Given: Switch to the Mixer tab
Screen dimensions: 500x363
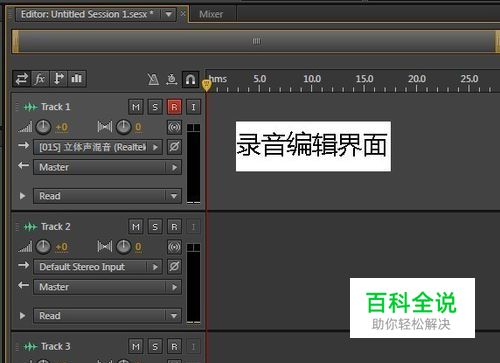Looking at the screenshot, I should [211, 14].
